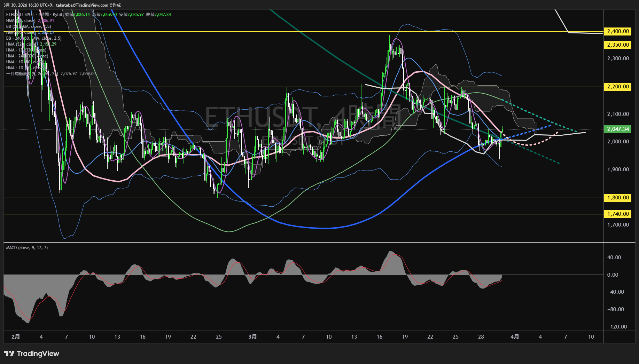Select the 2,350.00 horizontal line price tag
The image size is (639, 364).
(x=618, y=45)
